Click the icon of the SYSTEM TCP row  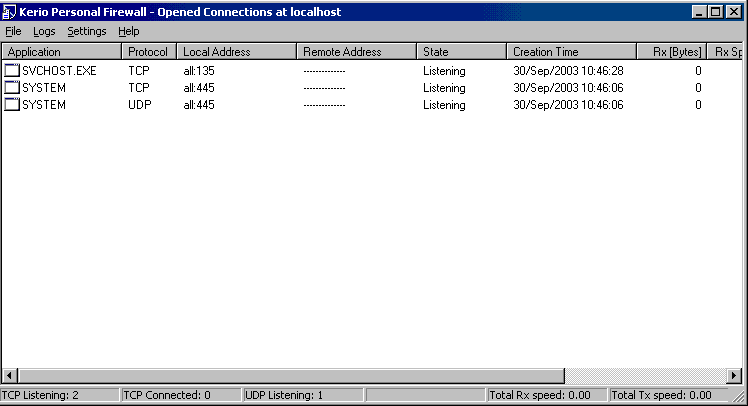[12, 88]
